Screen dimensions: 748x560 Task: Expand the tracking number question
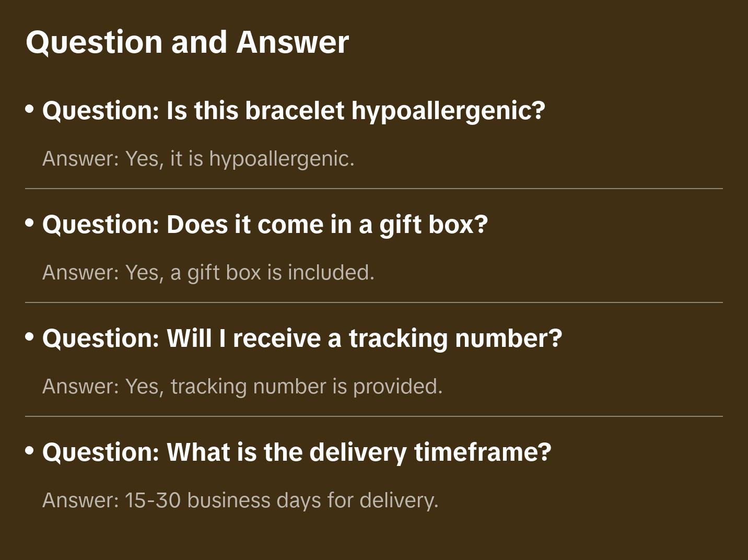pyautogui.click(x=302, y=339)
